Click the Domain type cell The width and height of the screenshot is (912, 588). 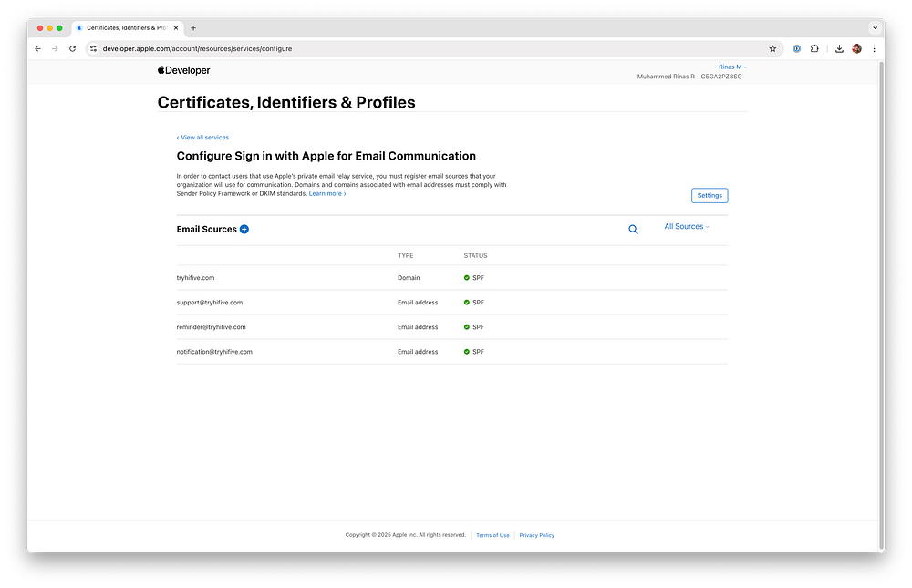tap(409, 278)
